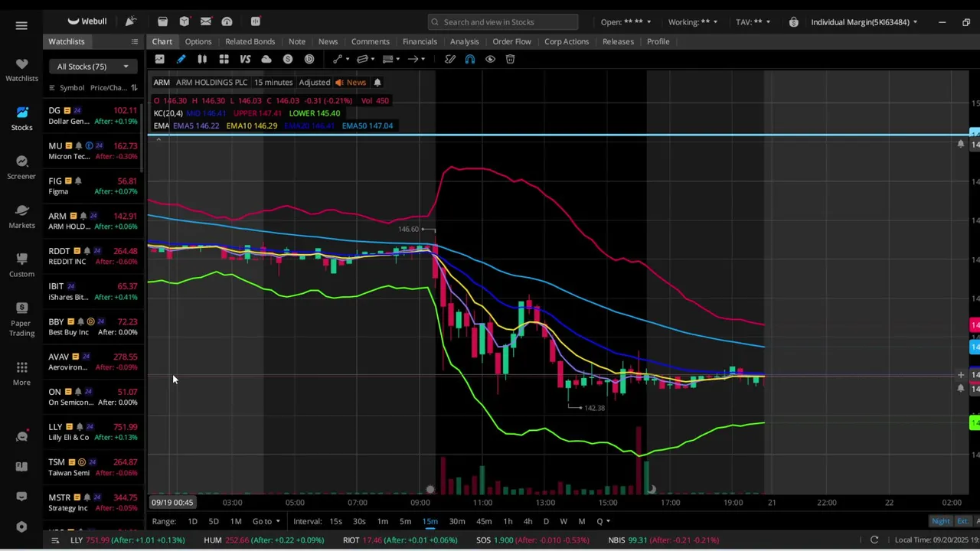Image resolution: width=980 pixels, height=551 pixels.
Task: Go to the Corp Actions tab
Action: tap(567, 41)
